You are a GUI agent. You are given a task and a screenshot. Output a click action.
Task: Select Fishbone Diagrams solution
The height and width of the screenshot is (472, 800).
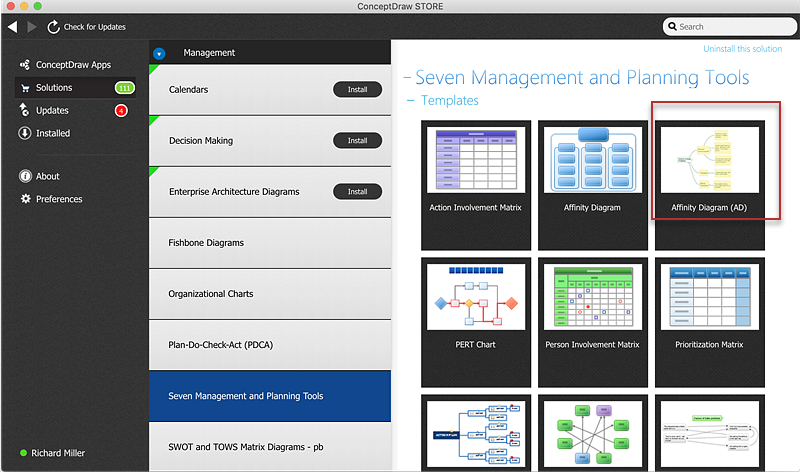[x=270, y=243]
